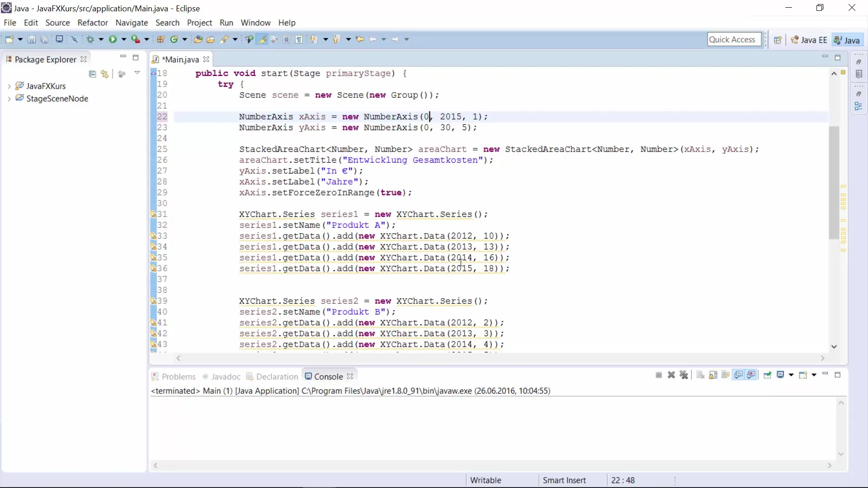Viewport: 868px width, 488px height.
Task: Select the StageSceneNode project
Action: (52, 99)
